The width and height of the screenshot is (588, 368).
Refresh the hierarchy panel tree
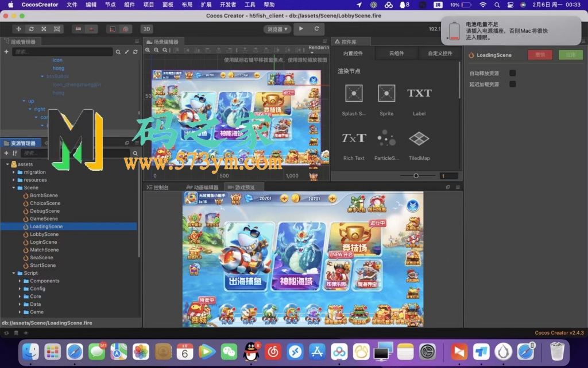click(136, 52)
